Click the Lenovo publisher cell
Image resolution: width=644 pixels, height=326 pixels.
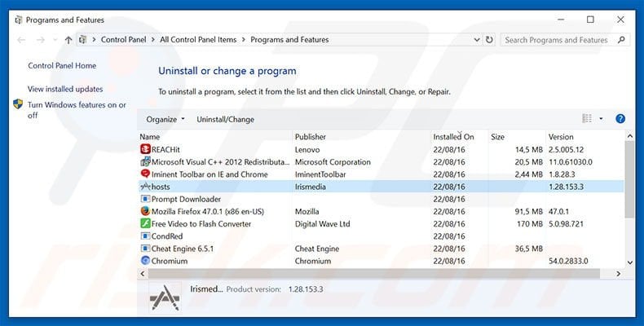[307, 149]
